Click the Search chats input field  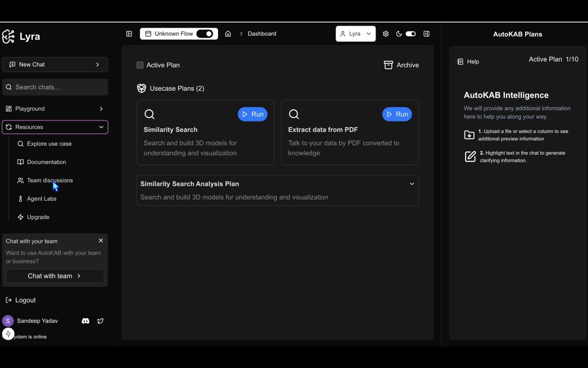[x=55, y=87]
